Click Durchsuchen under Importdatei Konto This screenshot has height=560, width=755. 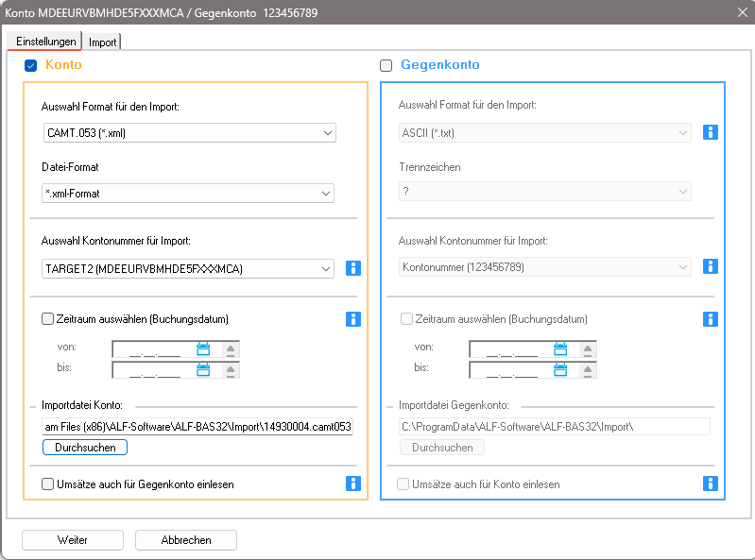85,448
